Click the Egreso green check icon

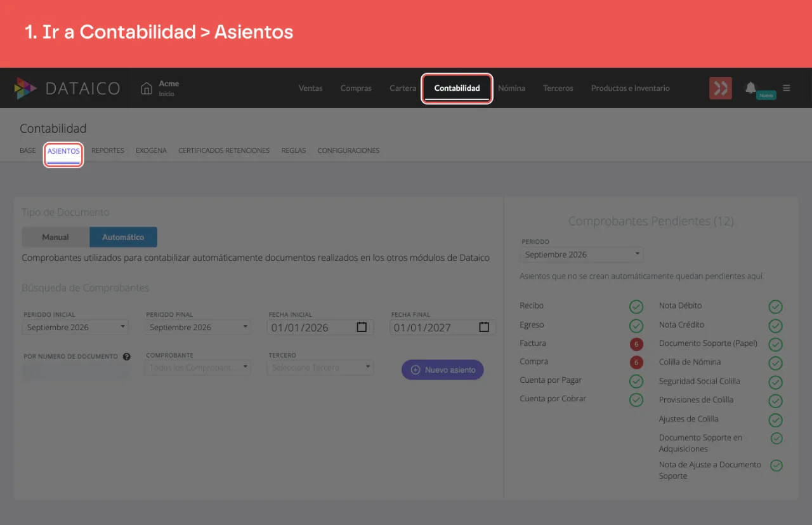coord(636,326)
